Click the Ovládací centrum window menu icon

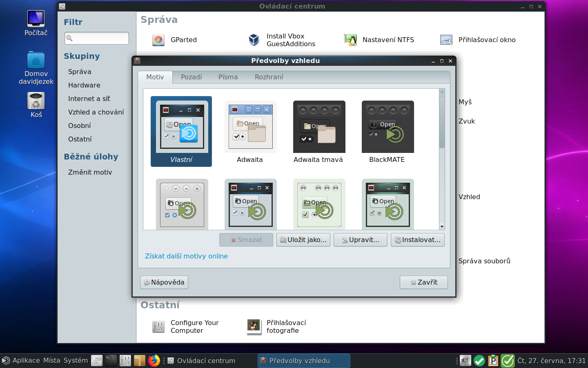point(62,6)
